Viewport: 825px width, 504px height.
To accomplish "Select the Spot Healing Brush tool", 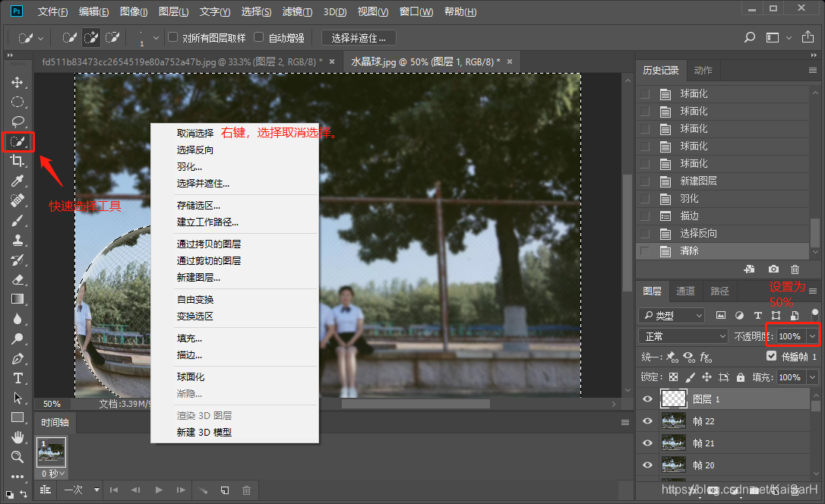I will click(x=17, y=200).
